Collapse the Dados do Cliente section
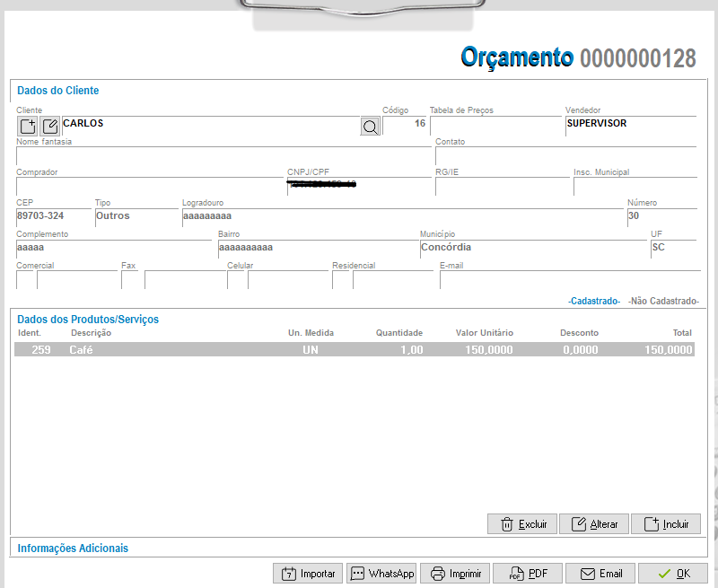 coord(58,91)
